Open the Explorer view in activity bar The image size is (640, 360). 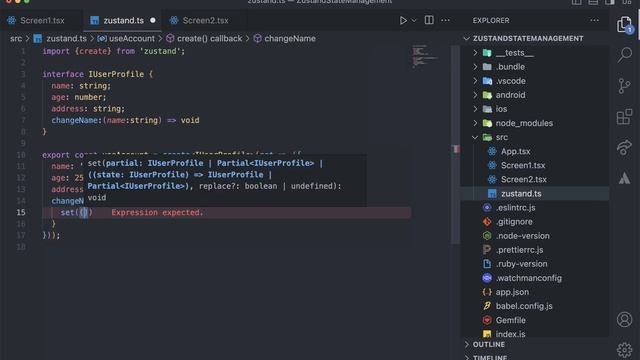tap(624, 25)
